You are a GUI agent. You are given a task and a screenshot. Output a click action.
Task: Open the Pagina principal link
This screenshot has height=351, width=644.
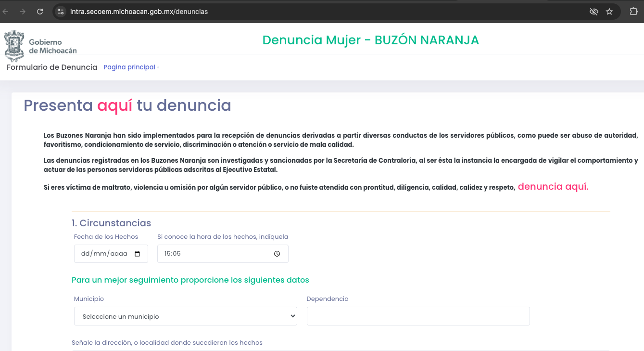(x=129, y=67)
